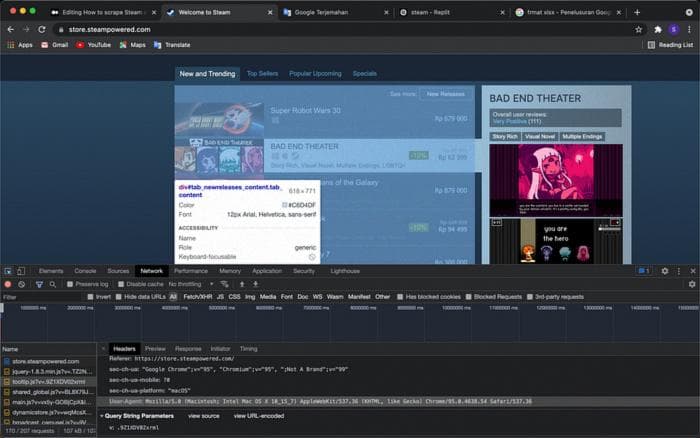This screenshot has width=700, height=438.
Task: Click the Visual Novel tag
Action: point(540,137)
